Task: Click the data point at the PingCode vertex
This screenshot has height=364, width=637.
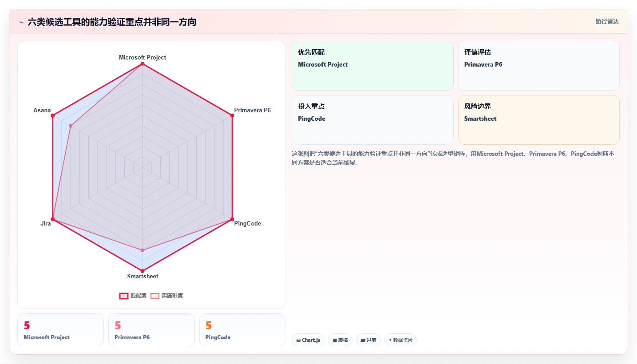Action: [x=232, y=219]
